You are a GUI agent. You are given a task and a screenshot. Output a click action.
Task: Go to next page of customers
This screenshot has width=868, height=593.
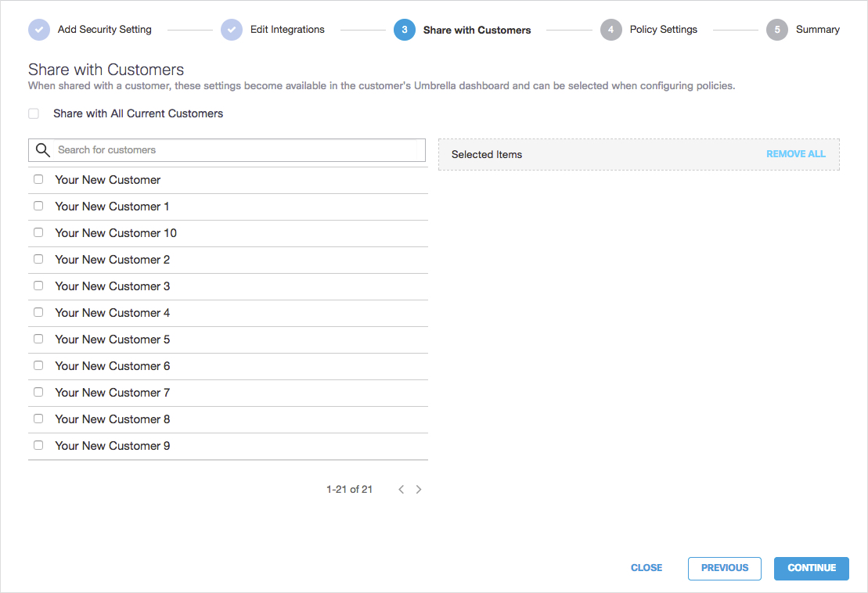419,490
